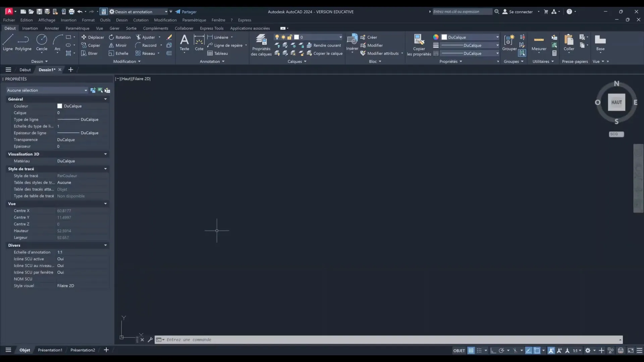The width and height of the screenshot is (644, 362).
Task: Click the Partager share icon
Action: coord(186,12)
